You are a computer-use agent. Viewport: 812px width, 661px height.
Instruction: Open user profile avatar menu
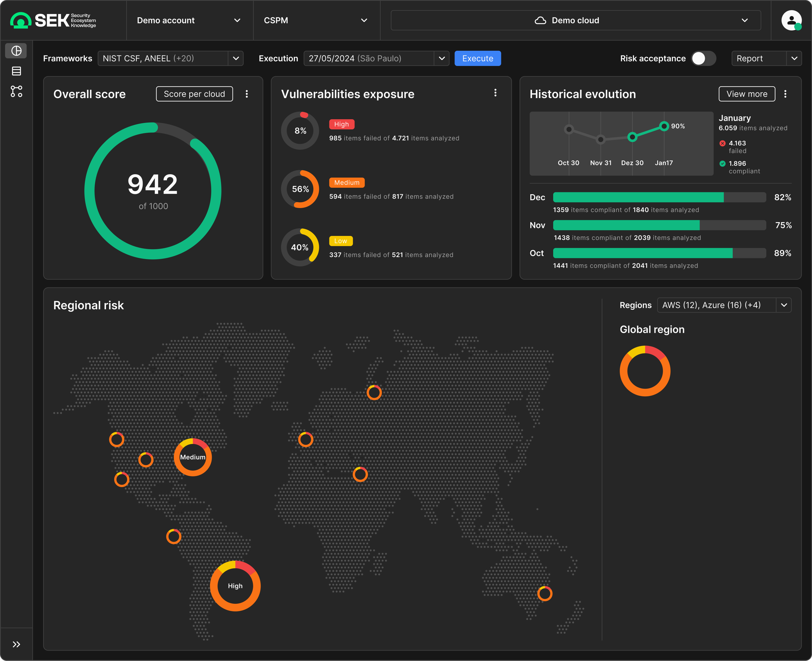[791, 21]
